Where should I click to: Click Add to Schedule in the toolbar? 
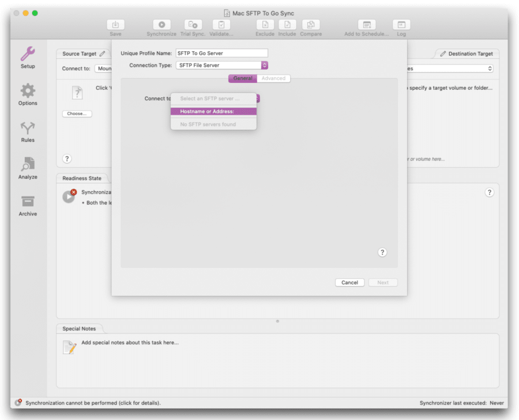[x=366, y=25]
